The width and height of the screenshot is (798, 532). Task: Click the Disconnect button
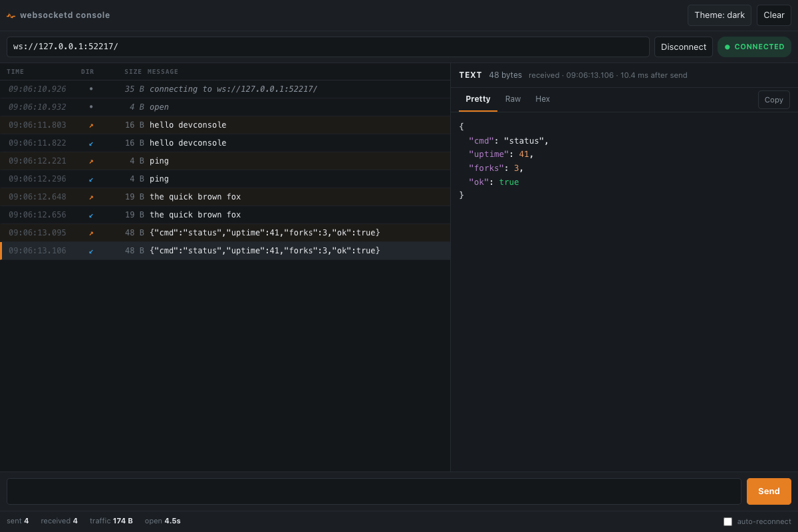[684, 47]
